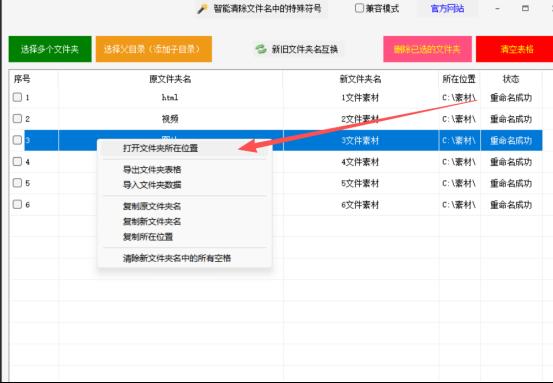Viewport: 553px width, 383px height.
Task: Choose 打开文件夹所在位置 from the context menu
Action: tap(184, 148)
